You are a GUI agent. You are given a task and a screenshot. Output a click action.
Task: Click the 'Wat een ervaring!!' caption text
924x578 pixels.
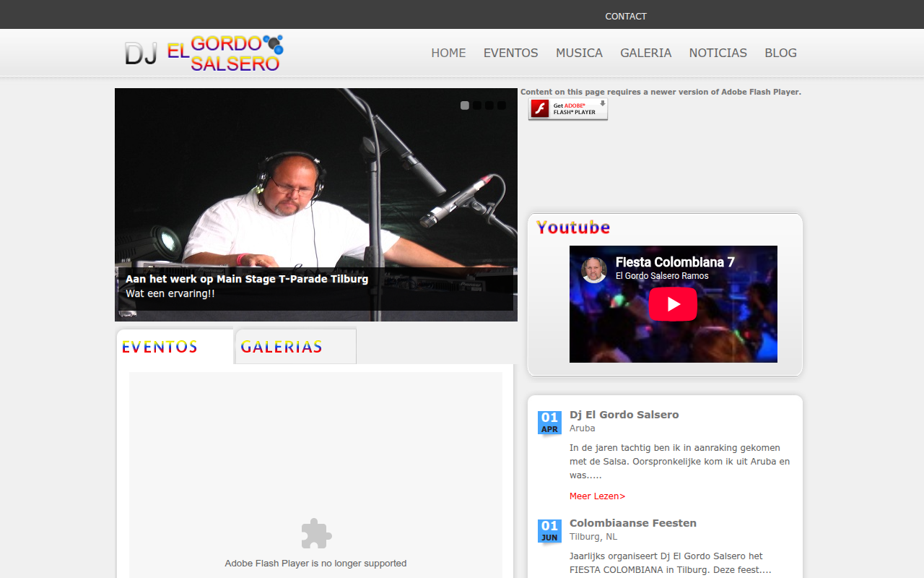tap(170, 294)
